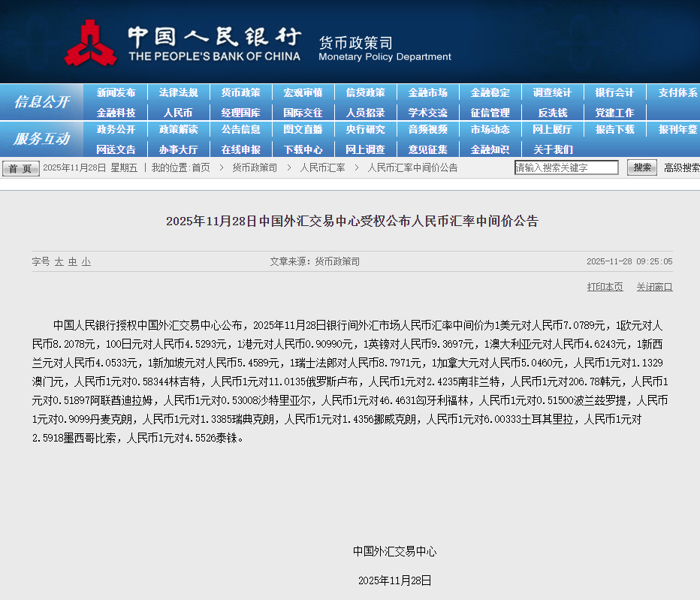Select 新闻发布 in the navigation bar
The width and height of the screenshot is (700, 600).
(x=116, y=93)
